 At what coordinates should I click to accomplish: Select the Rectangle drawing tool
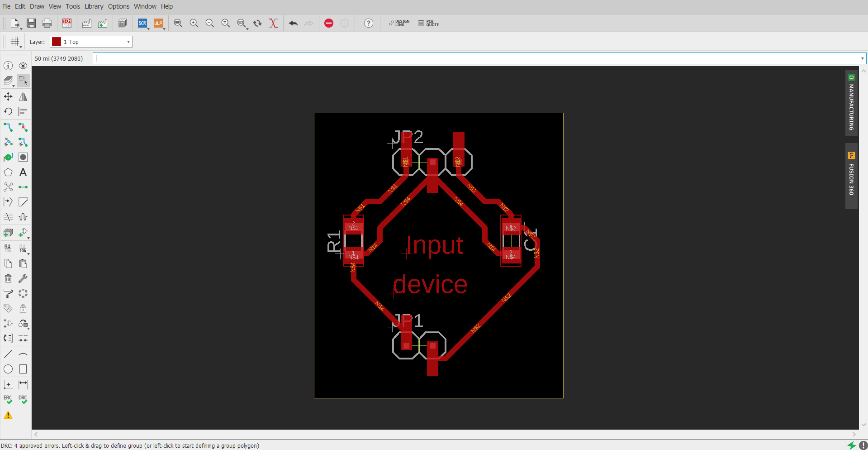click(x=23, y=369)
